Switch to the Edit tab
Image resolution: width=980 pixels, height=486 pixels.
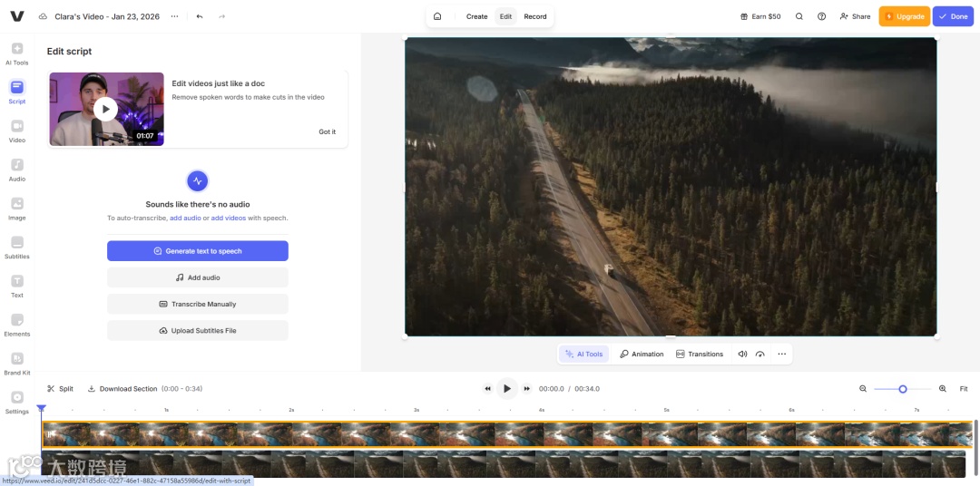point(505,16)
